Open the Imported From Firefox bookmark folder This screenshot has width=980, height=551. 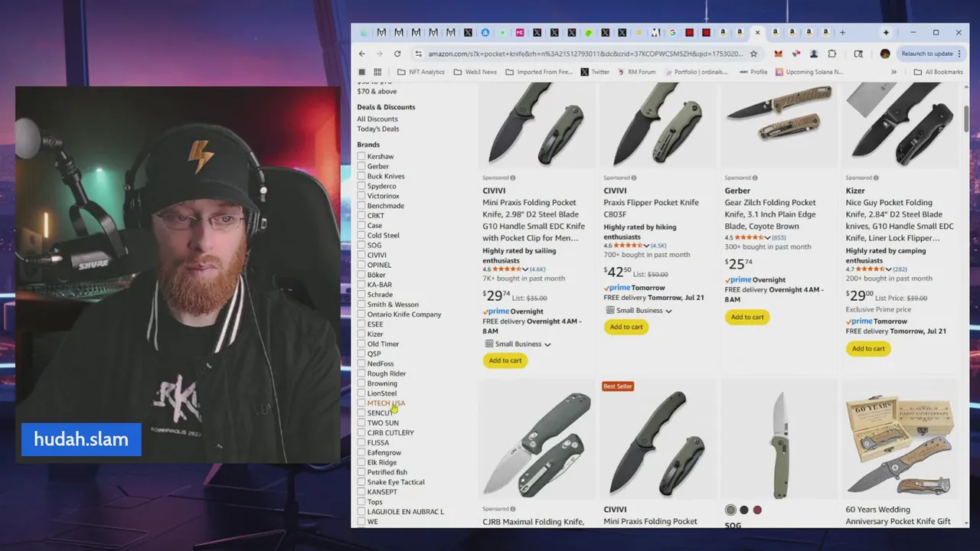click(x=539, y=72)
